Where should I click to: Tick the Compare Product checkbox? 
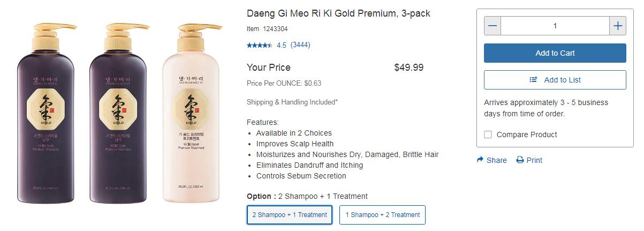(x=488, y=135)
